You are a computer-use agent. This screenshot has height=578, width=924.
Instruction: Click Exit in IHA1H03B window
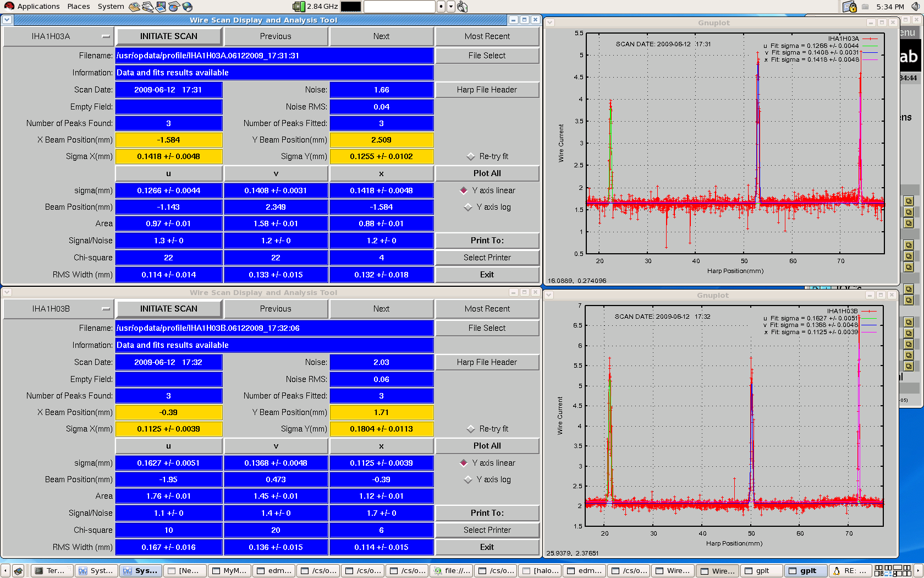(487, 547)
